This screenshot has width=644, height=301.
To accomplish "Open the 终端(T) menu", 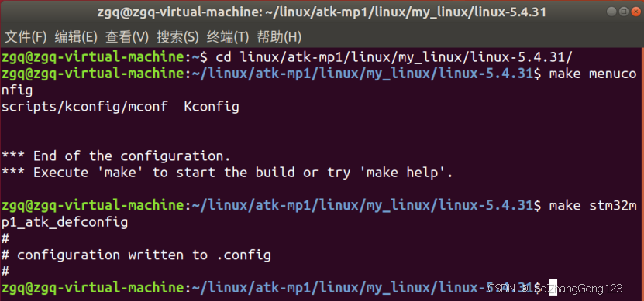I will 228,38.
